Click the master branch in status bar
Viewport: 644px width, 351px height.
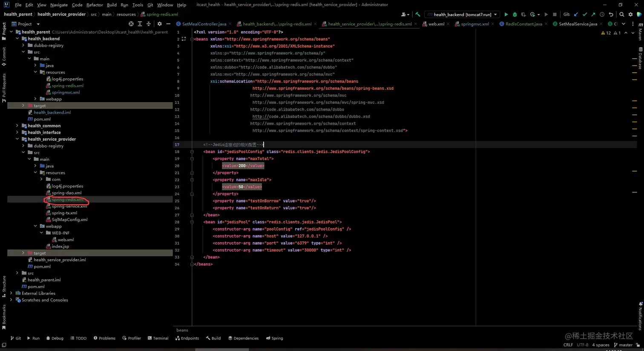625,345
